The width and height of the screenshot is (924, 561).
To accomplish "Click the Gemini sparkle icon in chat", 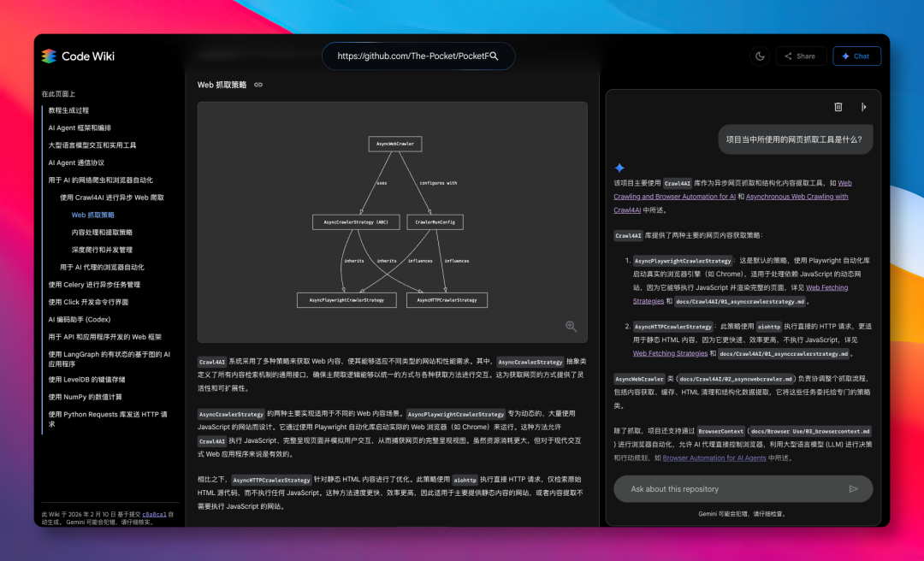I will tap(619, 168).
